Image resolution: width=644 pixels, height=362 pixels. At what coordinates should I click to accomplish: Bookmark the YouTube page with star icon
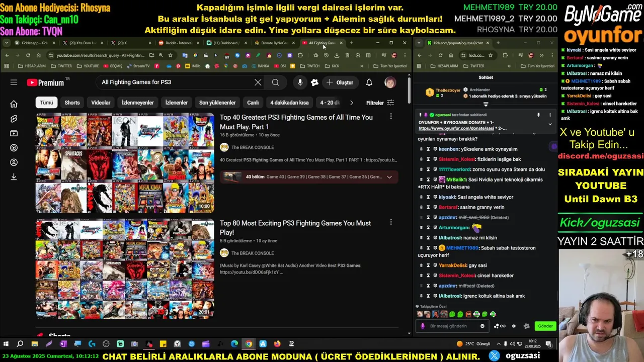click(170, 55)
